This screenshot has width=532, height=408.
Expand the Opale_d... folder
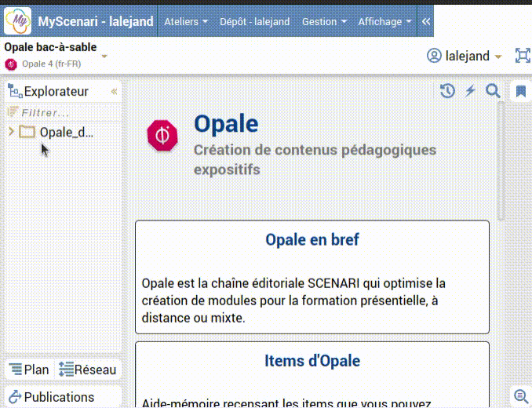[11, 132]
